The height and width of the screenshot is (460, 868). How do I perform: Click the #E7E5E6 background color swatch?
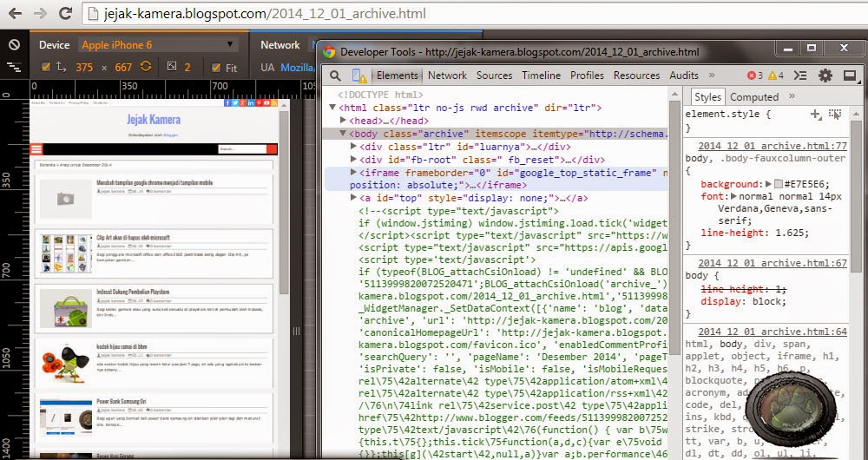click(779, 184)
